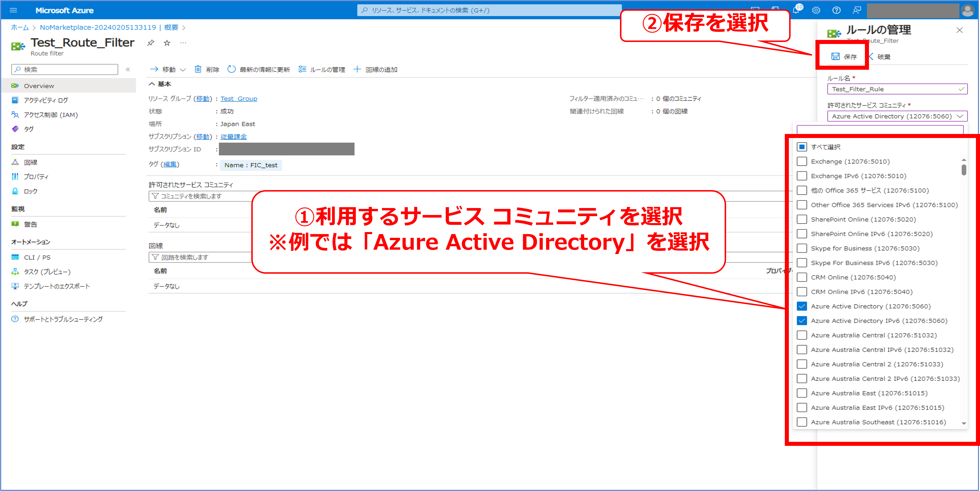Pin Test_Route_Filter with the pin icon

click(x=151, y=43)
